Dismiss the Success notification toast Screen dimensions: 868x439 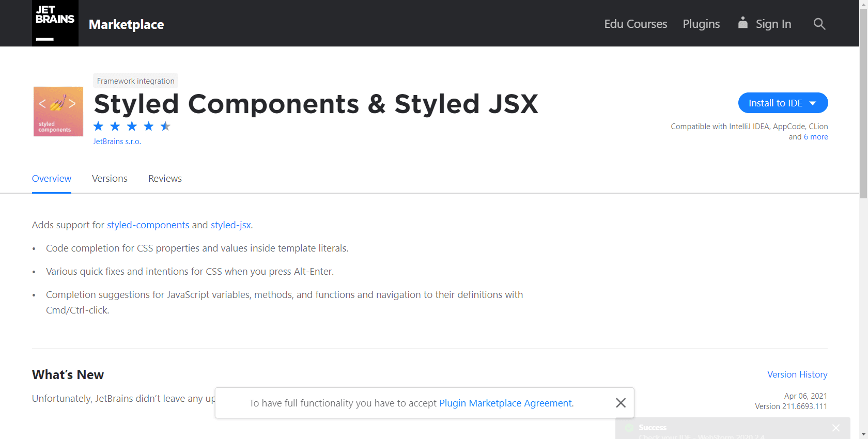click(836, 428)
